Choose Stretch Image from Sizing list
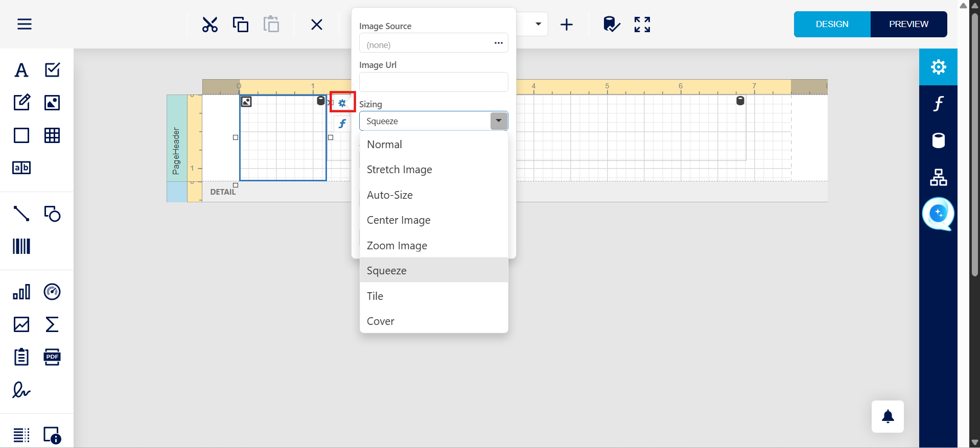The width and height of the screenshot is (980, 448). (399, 170)
